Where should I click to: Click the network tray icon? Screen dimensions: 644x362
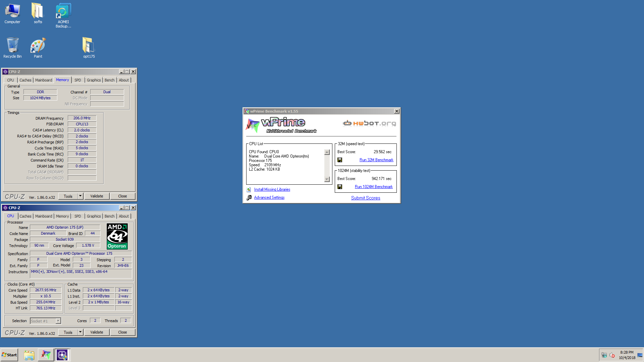[x=604, y=355]
